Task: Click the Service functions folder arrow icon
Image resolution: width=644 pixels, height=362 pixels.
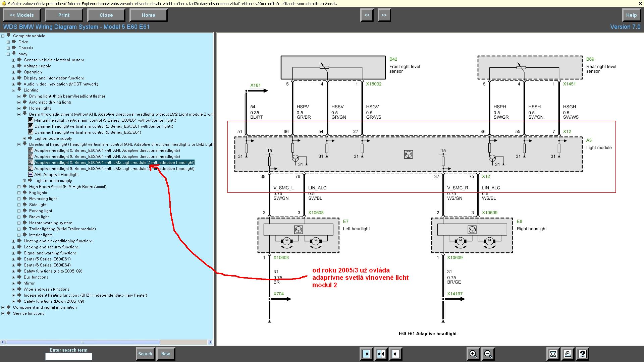Action: [9, 313]
